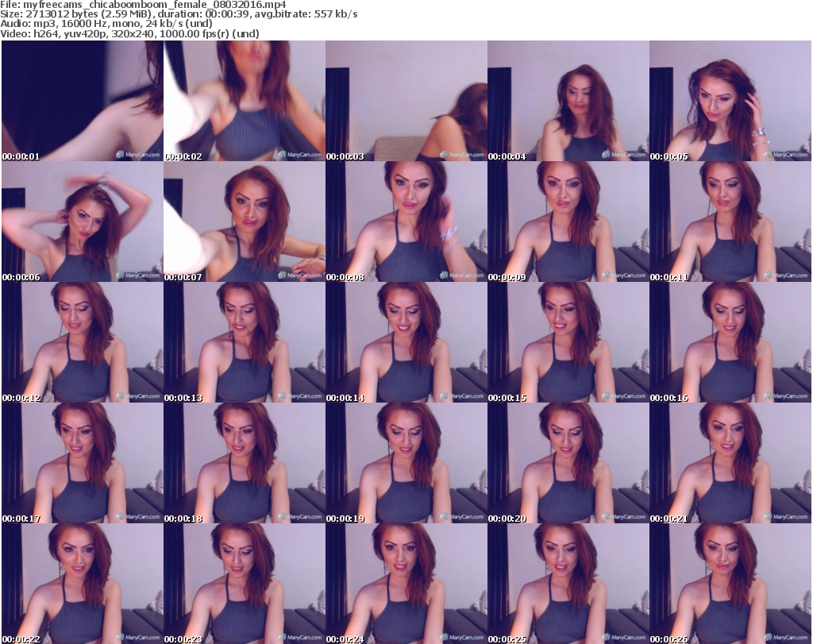Select the 00:00:24 thumbnail
Image resolution: width=813 pixels, height=644 pixels.
coord(406,584)
